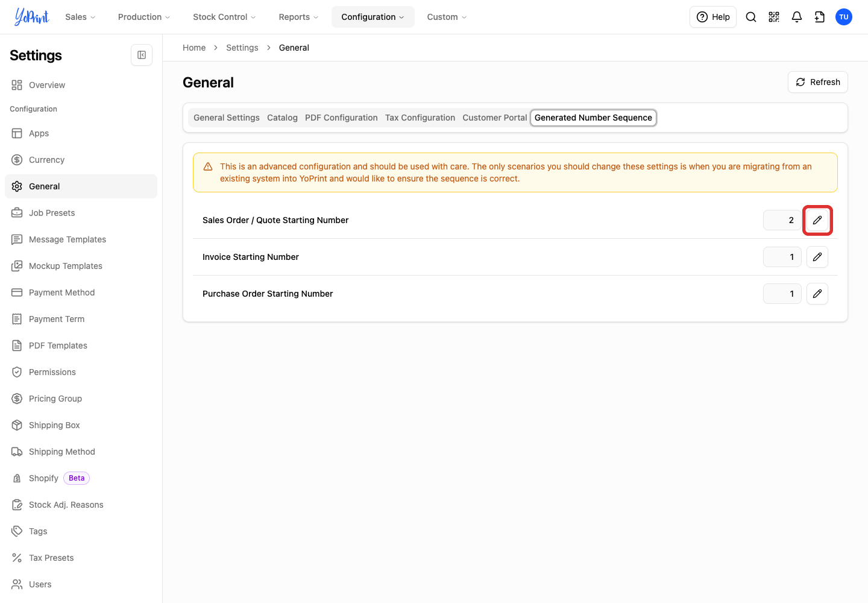
Task: Expand the Production menu dropdown
Action: tap(144, 17)
